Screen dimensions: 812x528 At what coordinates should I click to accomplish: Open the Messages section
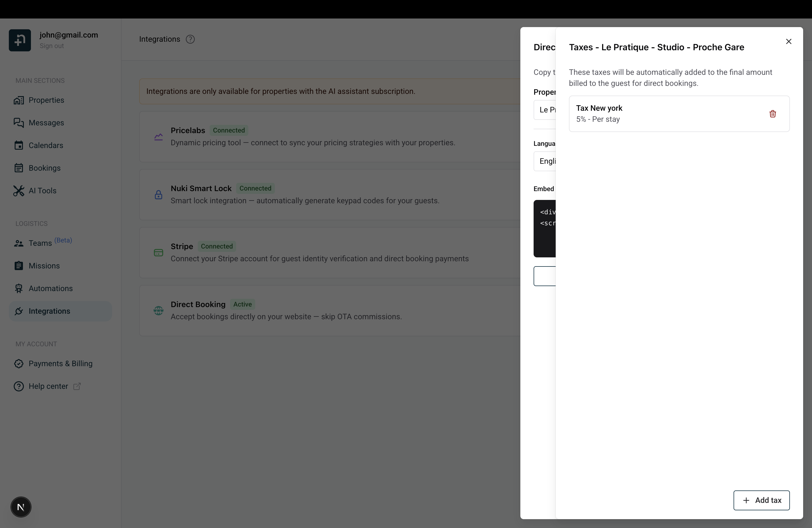[60, 123]
